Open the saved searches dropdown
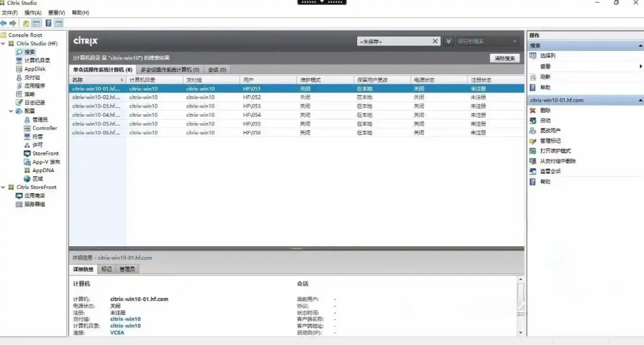Viewport: 644px width, 345px height. [x=487, y=41]
